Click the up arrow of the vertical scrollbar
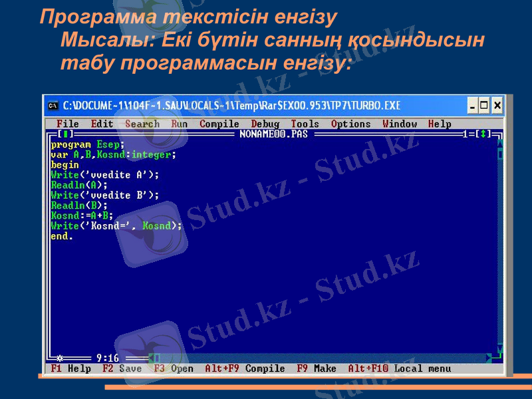Viewport: 532px width, 399px height. tap(501, 144)
